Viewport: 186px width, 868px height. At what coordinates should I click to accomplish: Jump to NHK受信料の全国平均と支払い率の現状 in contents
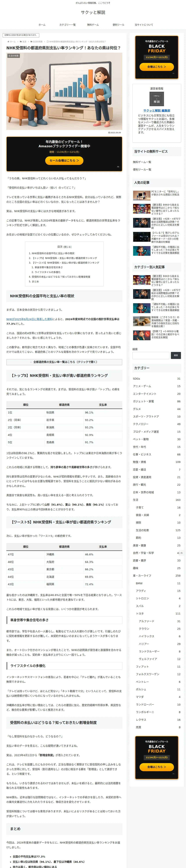[53, 253]
